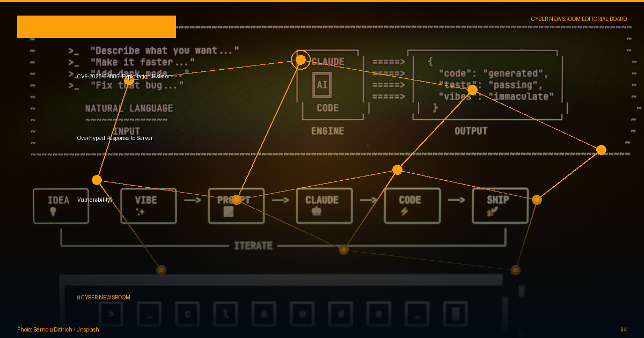Select the dim node below the ITERATE label
Image resolution: width=644 pixels, height=338 pixels.
click(343, 249)
